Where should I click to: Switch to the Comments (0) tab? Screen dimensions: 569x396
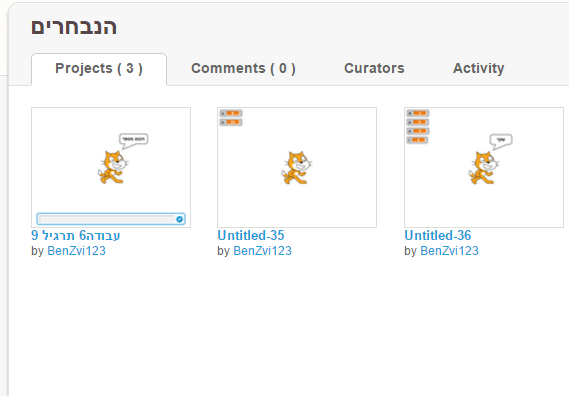pos(243,69)
